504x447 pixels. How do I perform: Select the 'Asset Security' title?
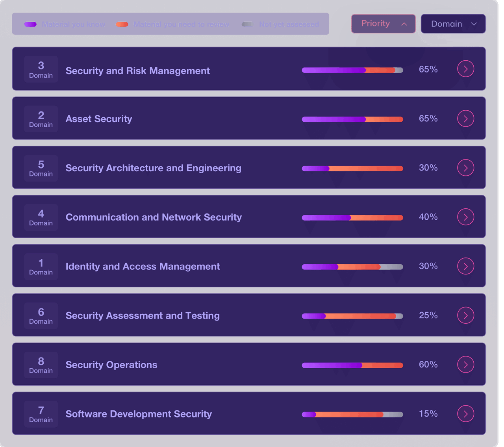99,119
